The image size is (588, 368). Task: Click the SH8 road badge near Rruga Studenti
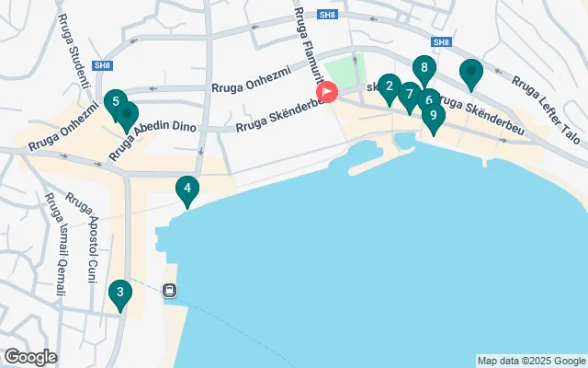(x=102, y=65)
